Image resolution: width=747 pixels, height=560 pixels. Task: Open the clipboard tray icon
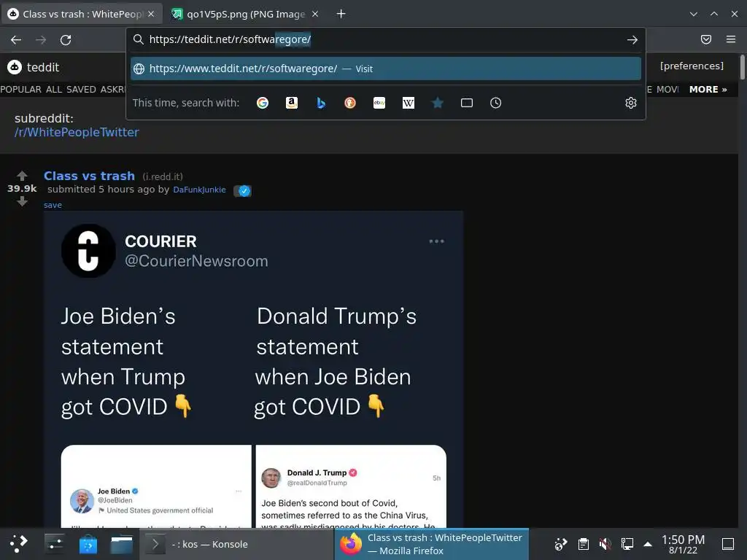pyautogui.click(x=583, y=544)
